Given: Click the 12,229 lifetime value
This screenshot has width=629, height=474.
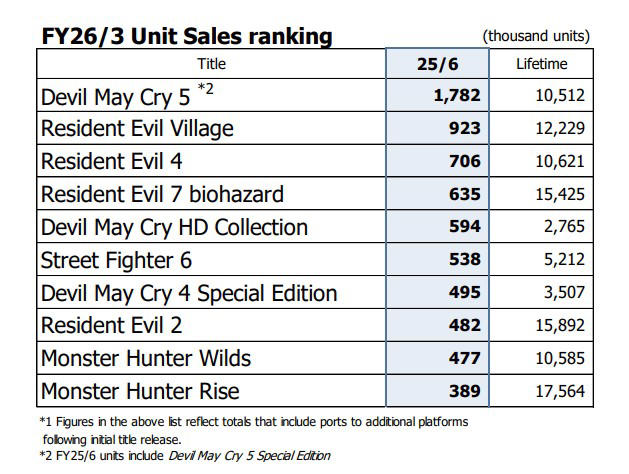Looking at the screenshot, I should click(x=560, y=128).
